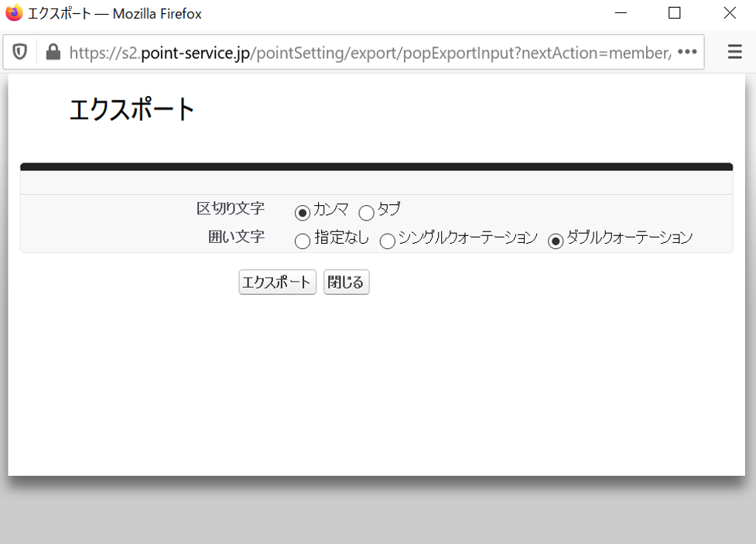Select the カンマ delimiter radio button

(303, 213)
